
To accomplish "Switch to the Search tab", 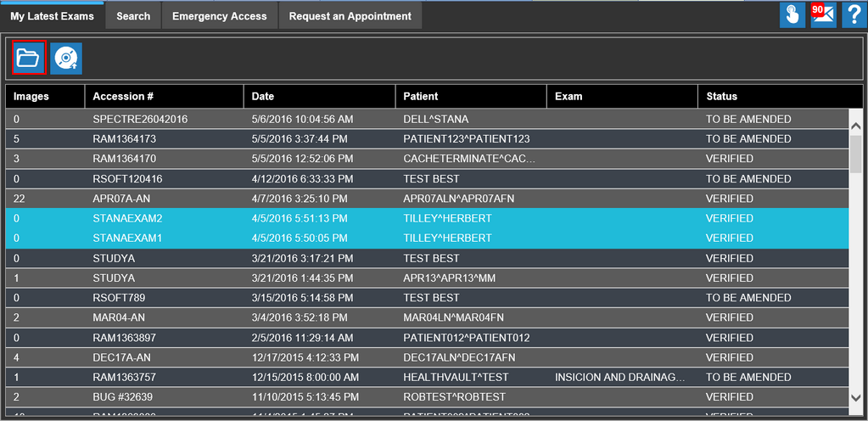I will click(133, 16).
